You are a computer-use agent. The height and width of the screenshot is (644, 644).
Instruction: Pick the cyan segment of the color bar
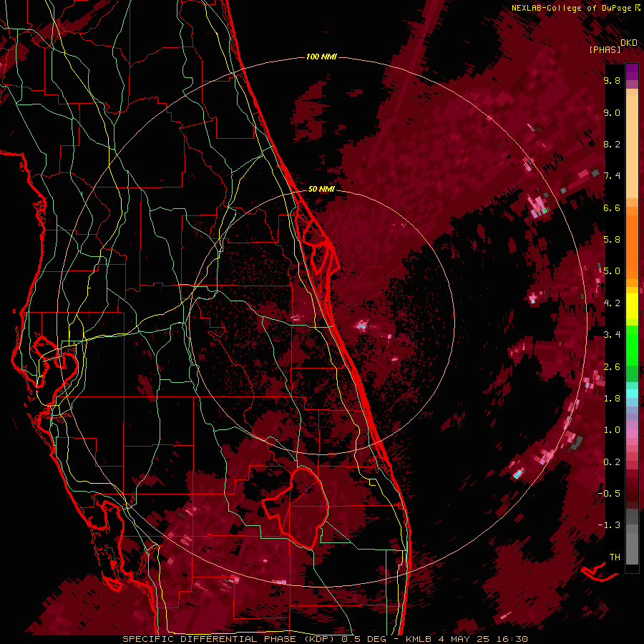click(x=632, y=394)
